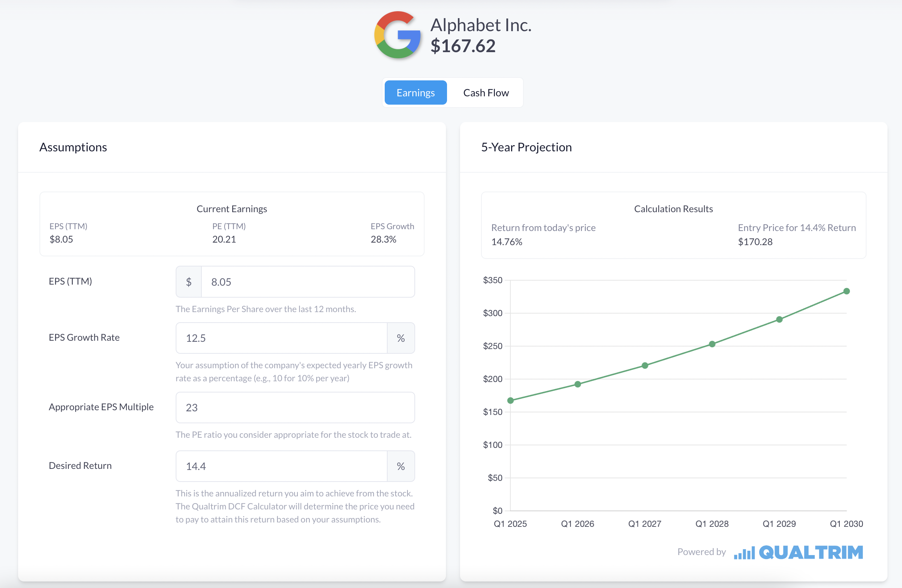Click the dollar sign EPS prefix

tap(189, 282)
